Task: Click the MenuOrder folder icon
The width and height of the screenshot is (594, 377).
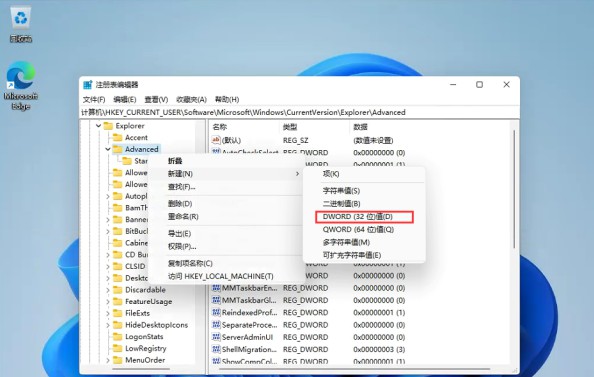Action: pos(118,360)
